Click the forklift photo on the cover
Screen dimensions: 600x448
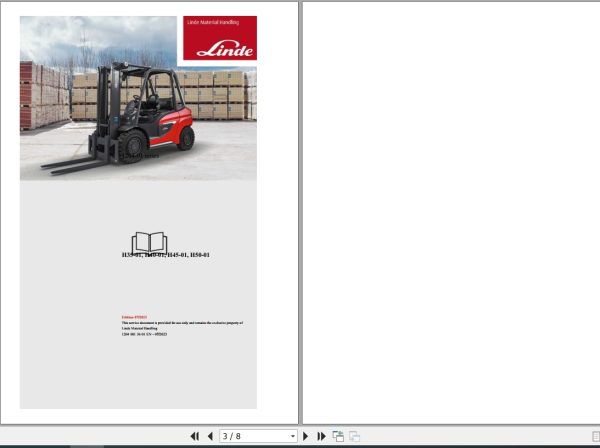(138, 98)
